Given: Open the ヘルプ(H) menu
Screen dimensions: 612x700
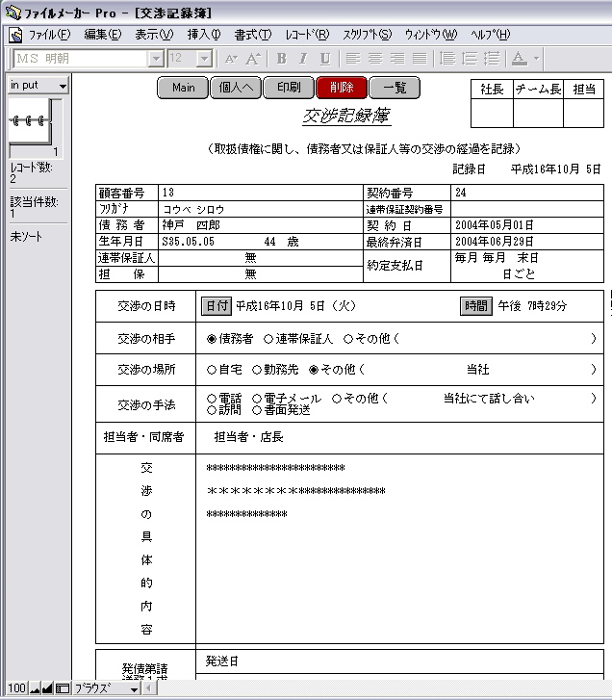Looking at the screenshot, I should pyautogui.click(x=490, y=35).
